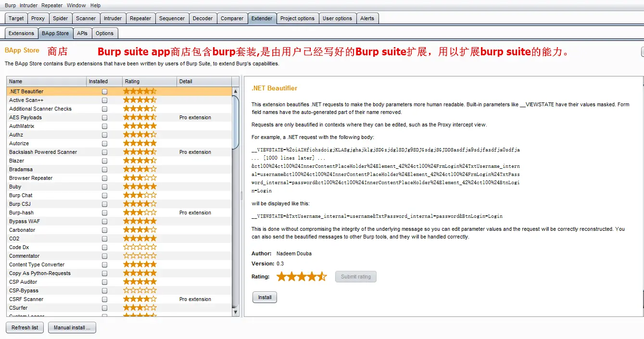The width and height of the screenshot is (644, 339).
Task: Select the Blazer extension row
Action: [x=119, y=161]
